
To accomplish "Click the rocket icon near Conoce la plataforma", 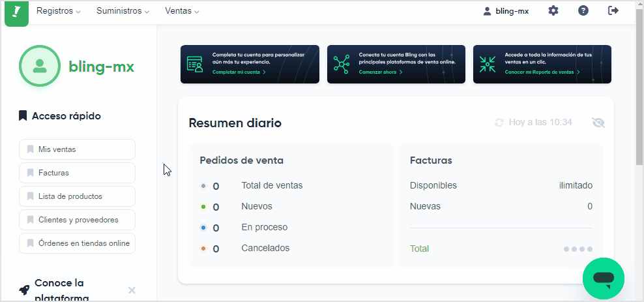I will [x=24, y=290].
